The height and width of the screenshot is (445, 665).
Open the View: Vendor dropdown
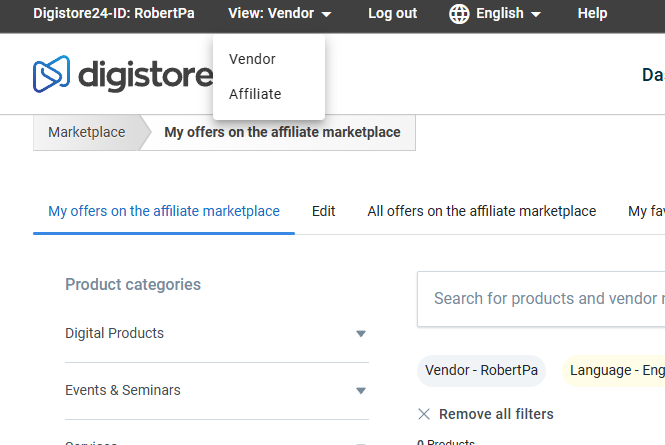coord(279,14)
